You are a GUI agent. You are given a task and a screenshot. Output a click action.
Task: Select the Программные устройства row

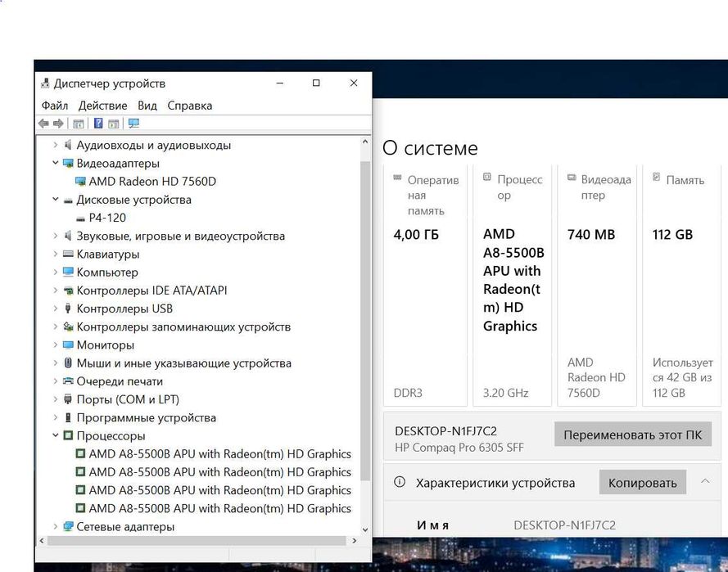tap(147, 417)
